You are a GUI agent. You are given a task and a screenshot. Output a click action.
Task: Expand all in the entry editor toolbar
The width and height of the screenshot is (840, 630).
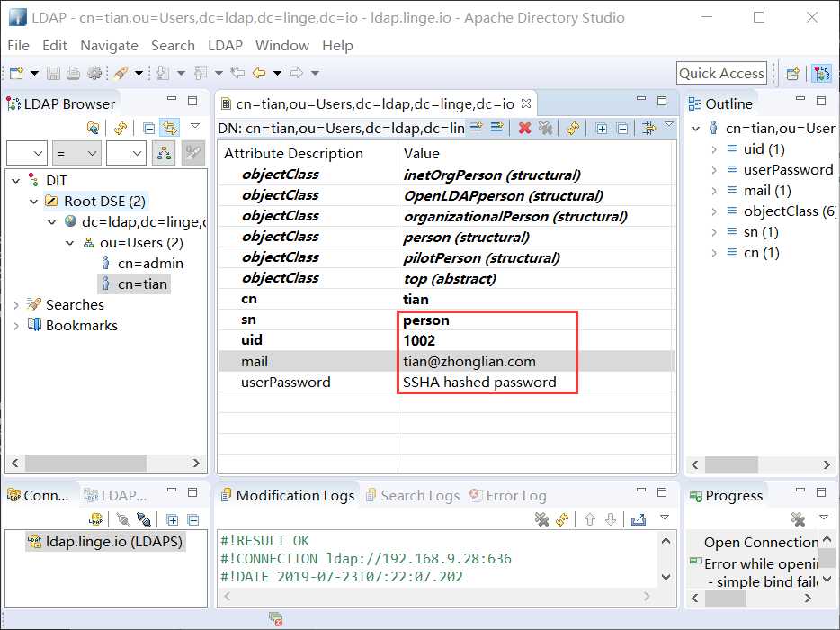coord(602,129)
